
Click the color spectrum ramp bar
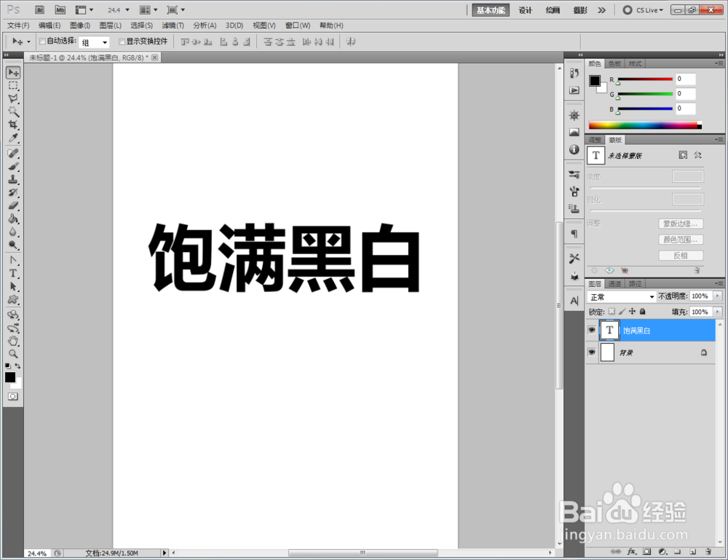coord(645,125)
